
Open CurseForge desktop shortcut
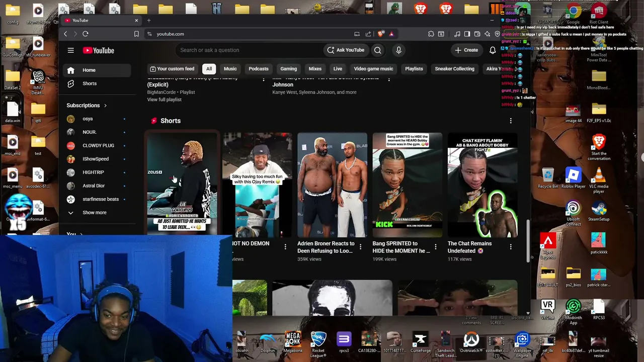[420, 342]
